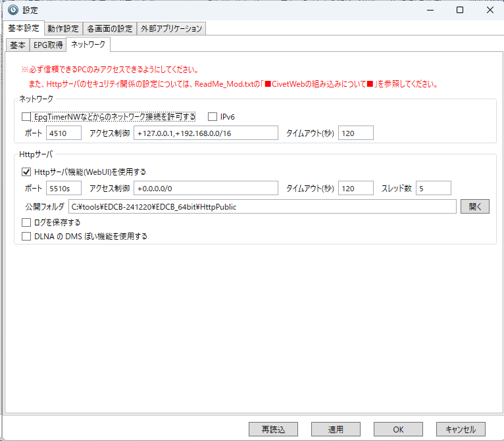
Task: Click the network port field showing 4510
Action: [64, 133]
